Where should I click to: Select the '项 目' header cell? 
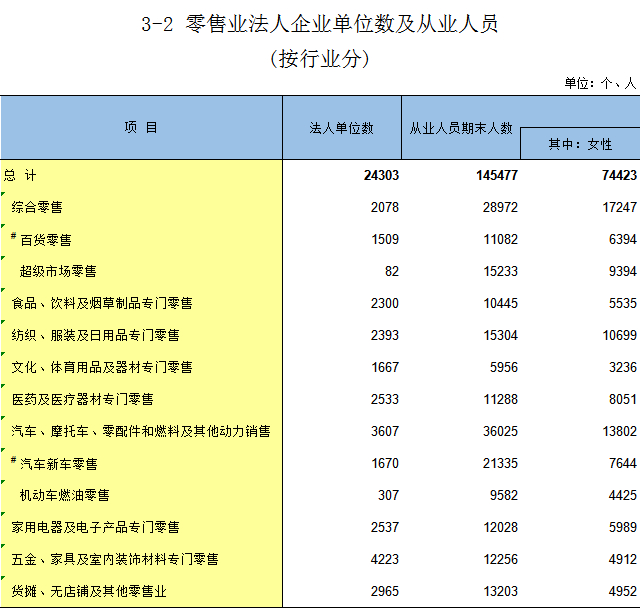141,127
